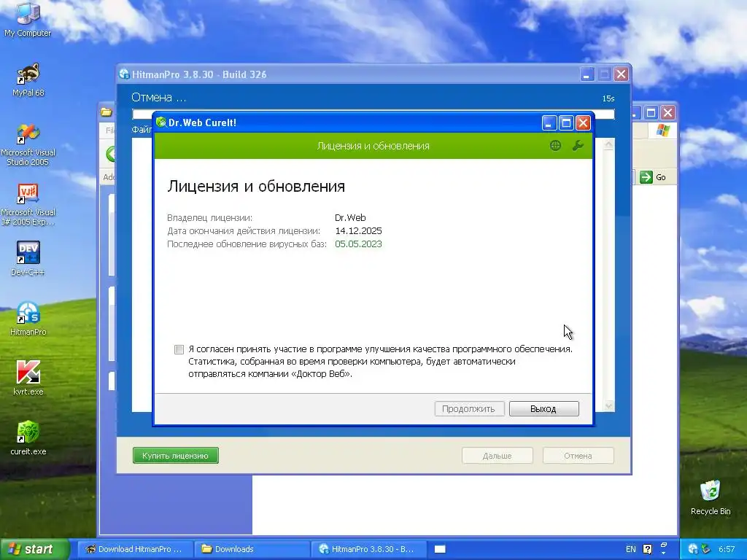The height and width of the screenshot is (560, 747).
Task: Click the 14.12.2025 license expiry date
Action: [358, 231]
